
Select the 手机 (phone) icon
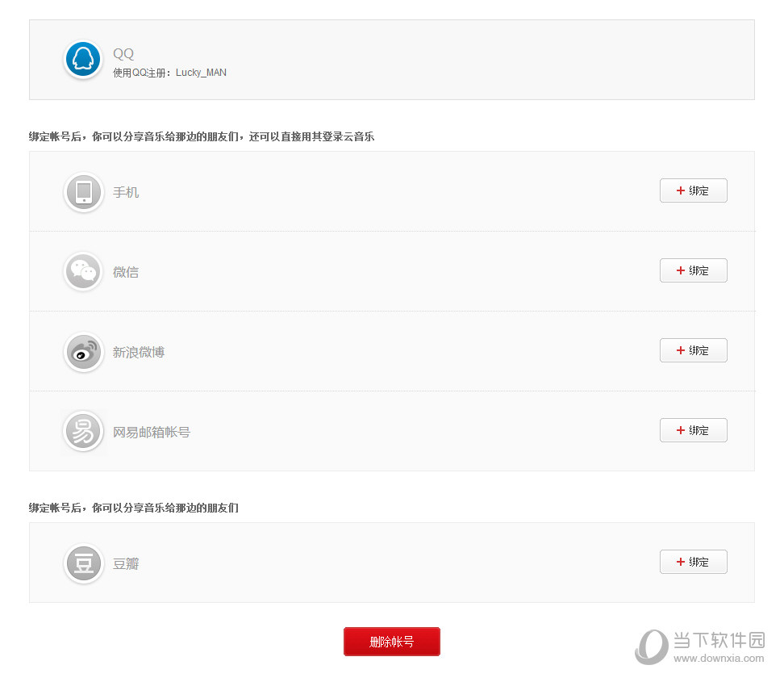83,192
